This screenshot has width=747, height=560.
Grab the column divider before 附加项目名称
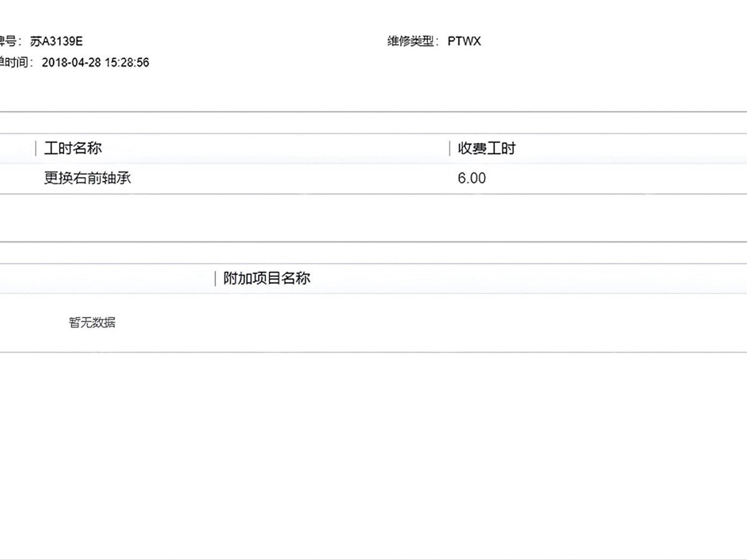[215, 279]
